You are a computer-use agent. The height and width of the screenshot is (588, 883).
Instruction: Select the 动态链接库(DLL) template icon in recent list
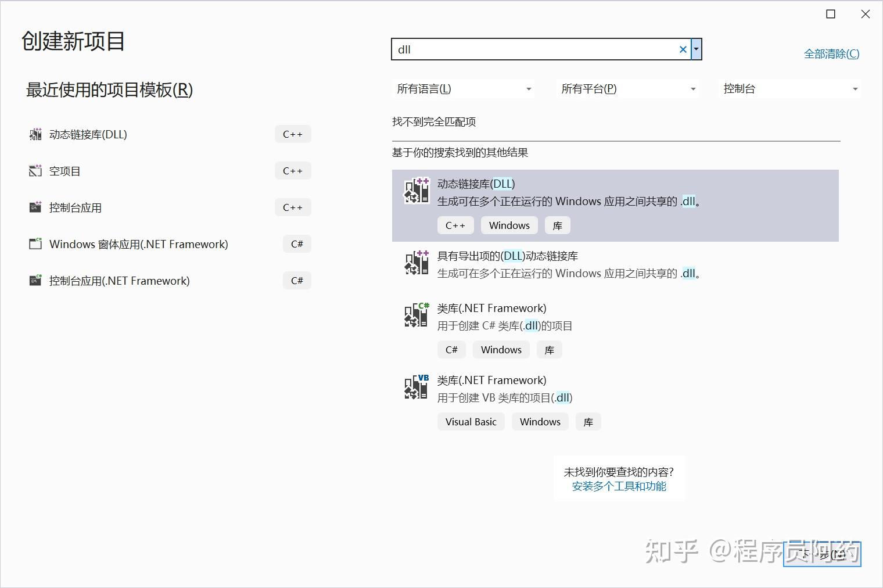point(35,134)
